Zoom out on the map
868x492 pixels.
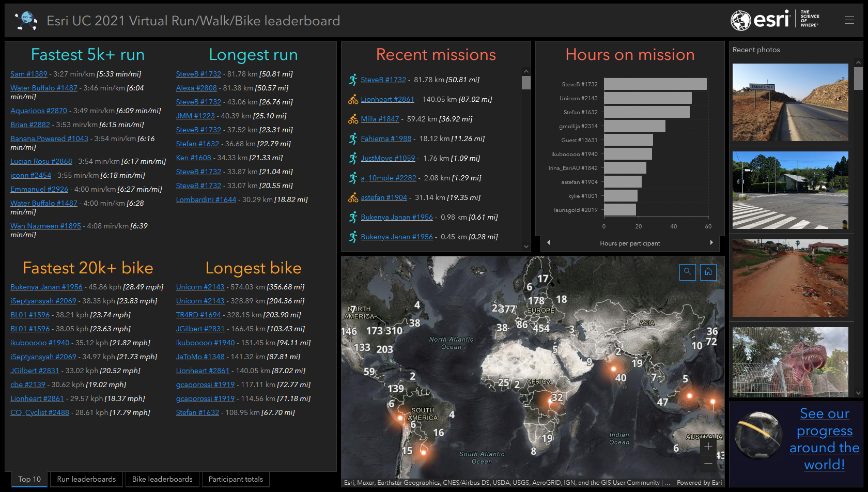(x=708, y=463)
